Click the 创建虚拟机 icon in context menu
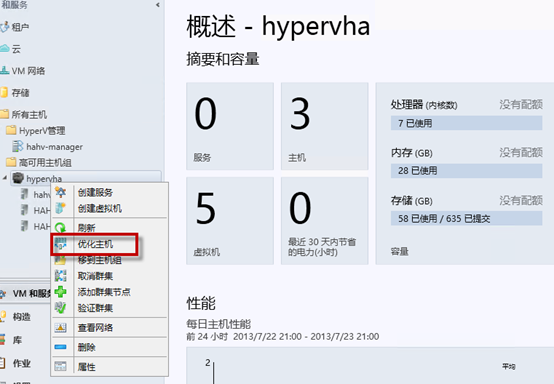The width and height of the screenshot is (554, 384). [x=60, y=208]
